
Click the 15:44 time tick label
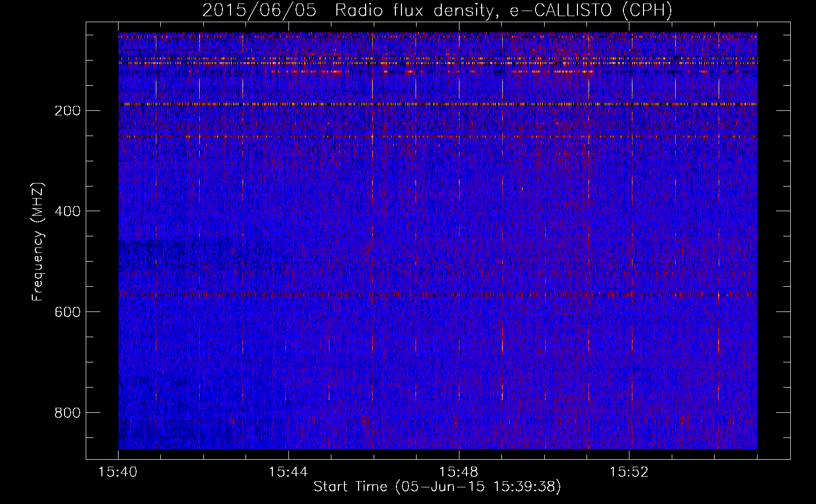pos(288,472)
